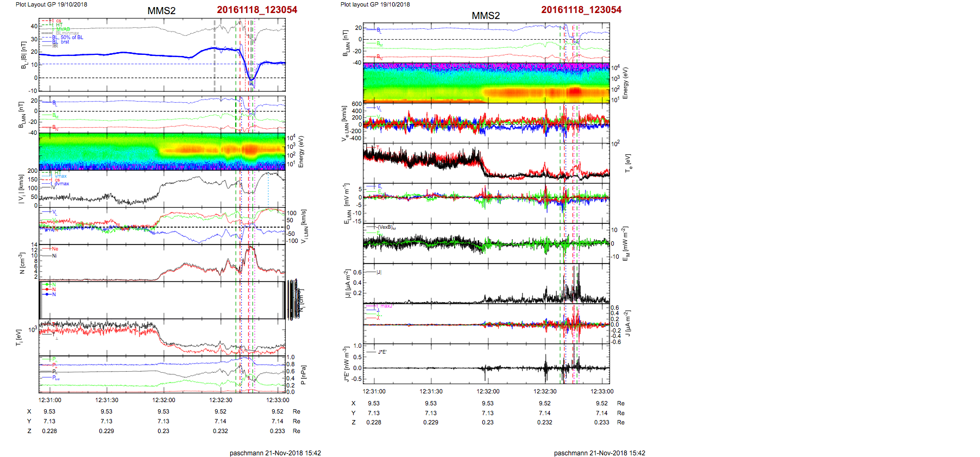This screenshot has width=980, height=457.
Task: Click the P [nPa] axis label on the left plot
Action: [x=303, y=375]
